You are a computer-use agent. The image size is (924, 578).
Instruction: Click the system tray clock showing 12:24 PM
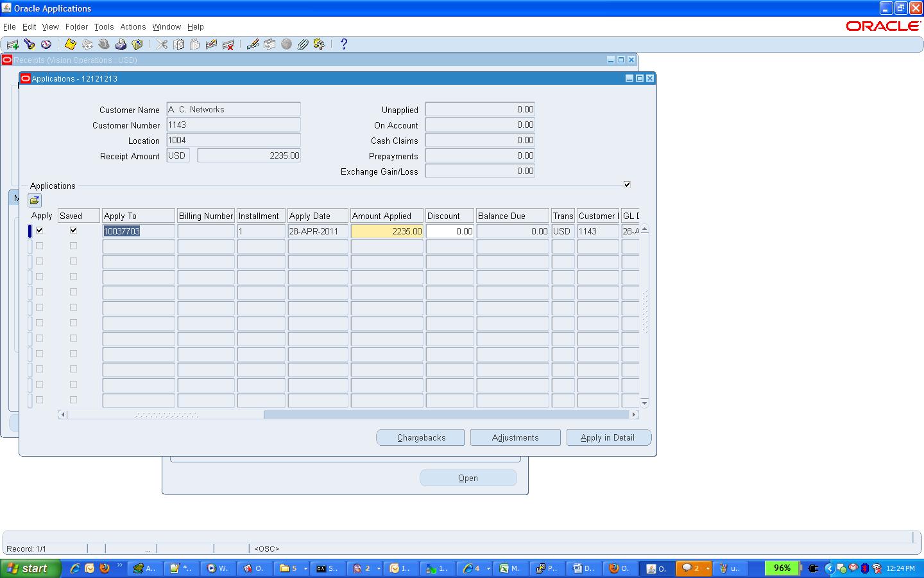[900, 568]
